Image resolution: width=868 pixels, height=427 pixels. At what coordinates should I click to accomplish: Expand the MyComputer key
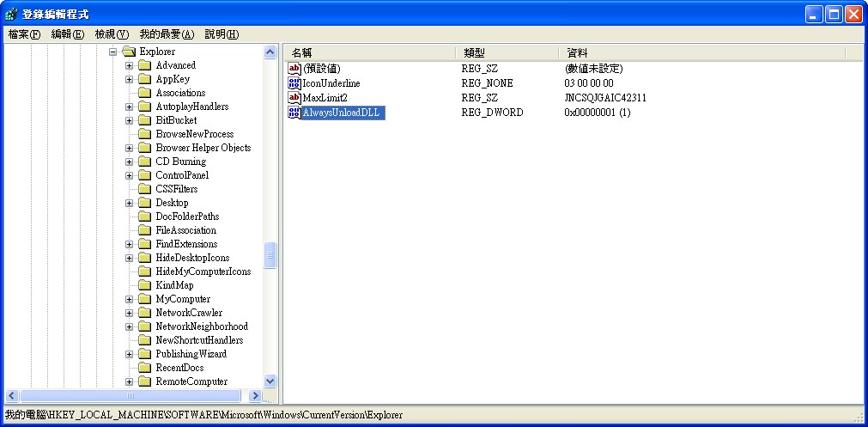(129, 299)
